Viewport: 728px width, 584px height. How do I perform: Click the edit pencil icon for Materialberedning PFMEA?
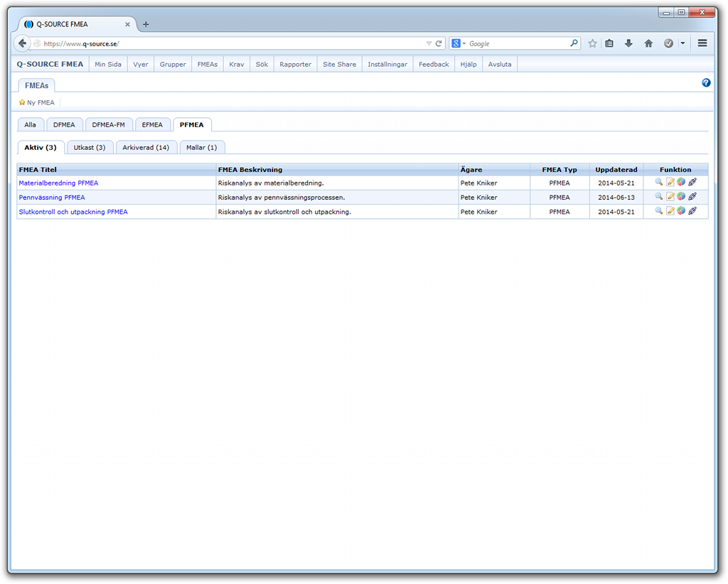point(670,183)
